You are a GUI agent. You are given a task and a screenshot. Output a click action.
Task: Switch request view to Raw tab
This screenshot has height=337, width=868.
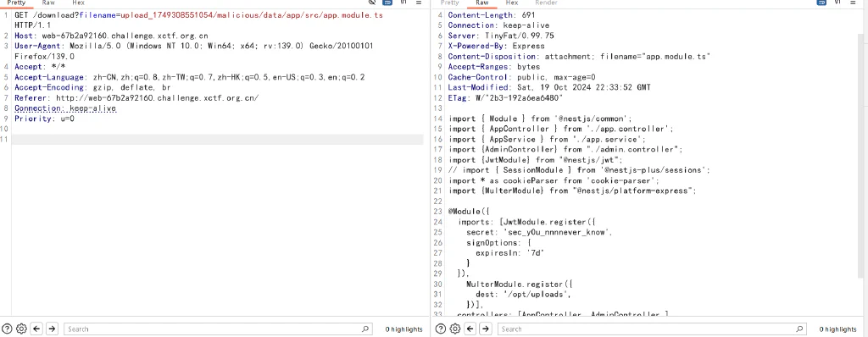point(48,3)
